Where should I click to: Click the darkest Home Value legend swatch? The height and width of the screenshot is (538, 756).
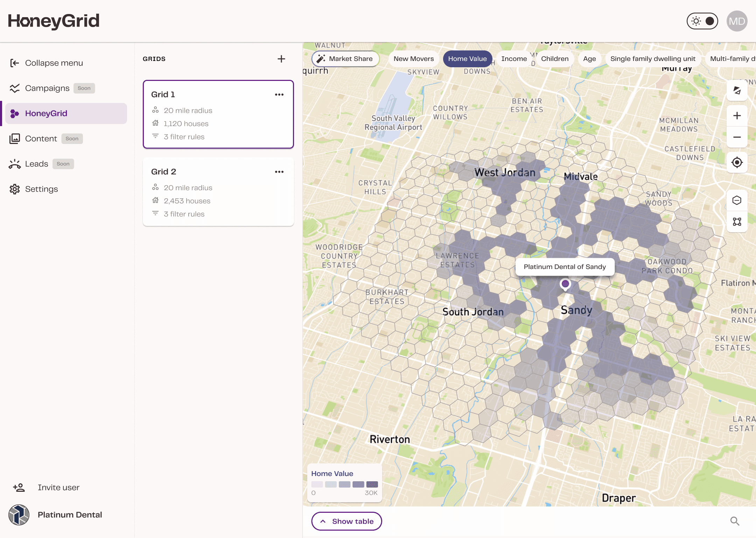tap(372, 484)
